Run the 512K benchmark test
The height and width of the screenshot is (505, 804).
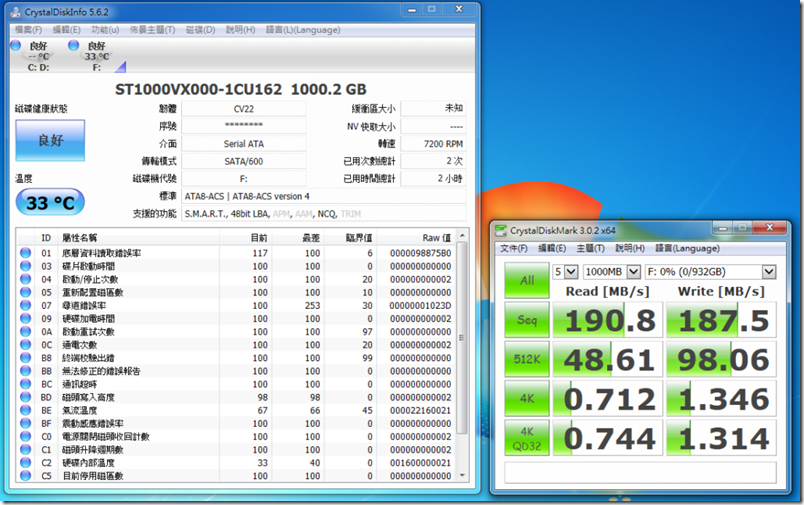click(x=527, y=359)
